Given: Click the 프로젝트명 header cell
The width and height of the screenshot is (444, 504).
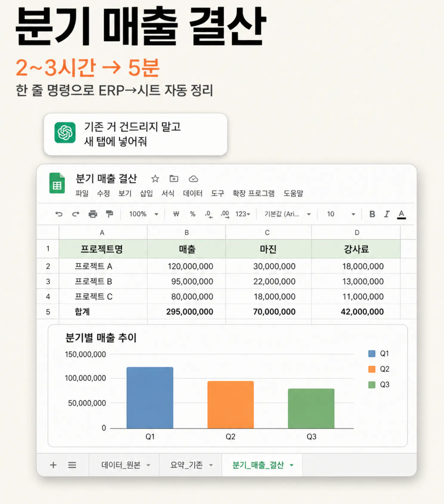Looking at the screenshot, I should (x=103, y=249).
